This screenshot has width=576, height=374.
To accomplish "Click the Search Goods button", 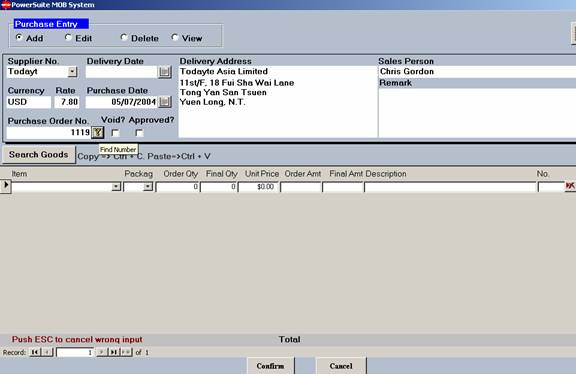I will (39, 155).
